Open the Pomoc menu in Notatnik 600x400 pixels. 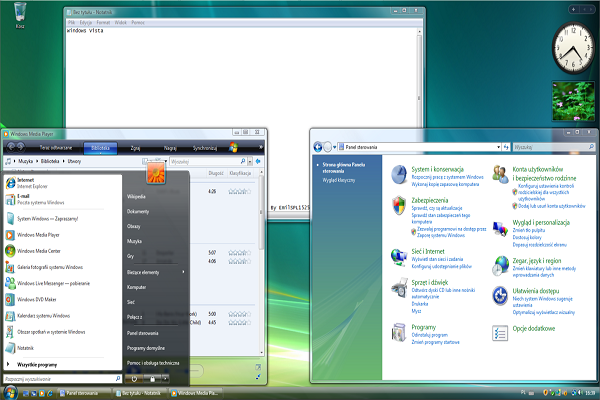pyautogui.click(x=138, y=22)
